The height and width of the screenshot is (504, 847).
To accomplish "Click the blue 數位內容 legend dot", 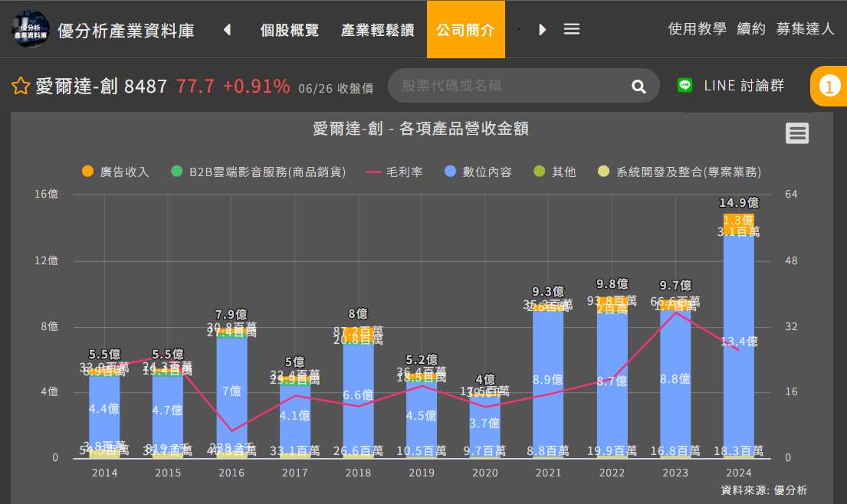I will pos(451,171).
